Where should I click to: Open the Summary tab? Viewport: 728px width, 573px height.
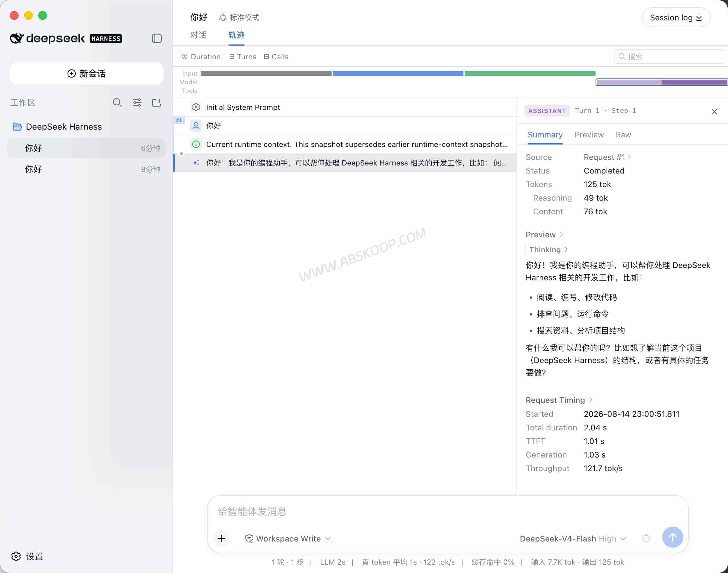click(x=545, y=135)
